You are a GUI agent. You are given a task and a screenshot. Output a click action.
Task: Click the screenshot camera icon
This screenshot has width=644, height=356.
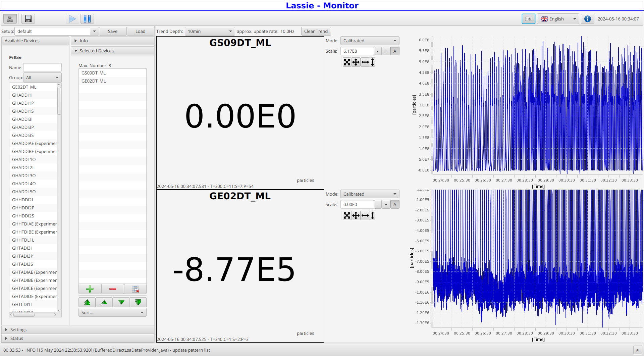(x=529, y=19)
